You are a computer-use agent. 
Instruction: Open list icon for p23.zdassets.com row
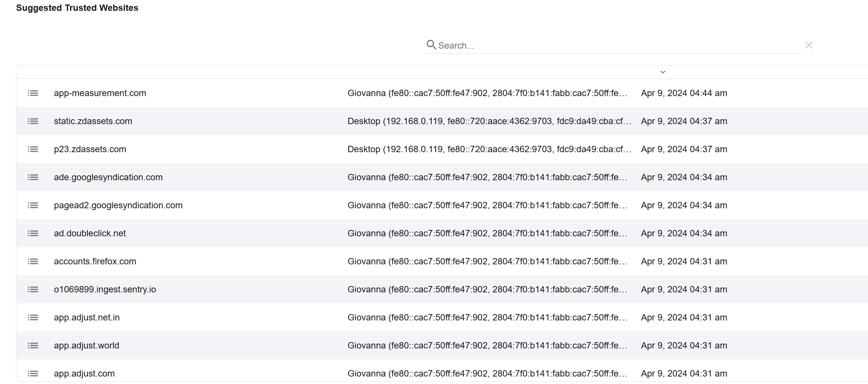point(33,149)
